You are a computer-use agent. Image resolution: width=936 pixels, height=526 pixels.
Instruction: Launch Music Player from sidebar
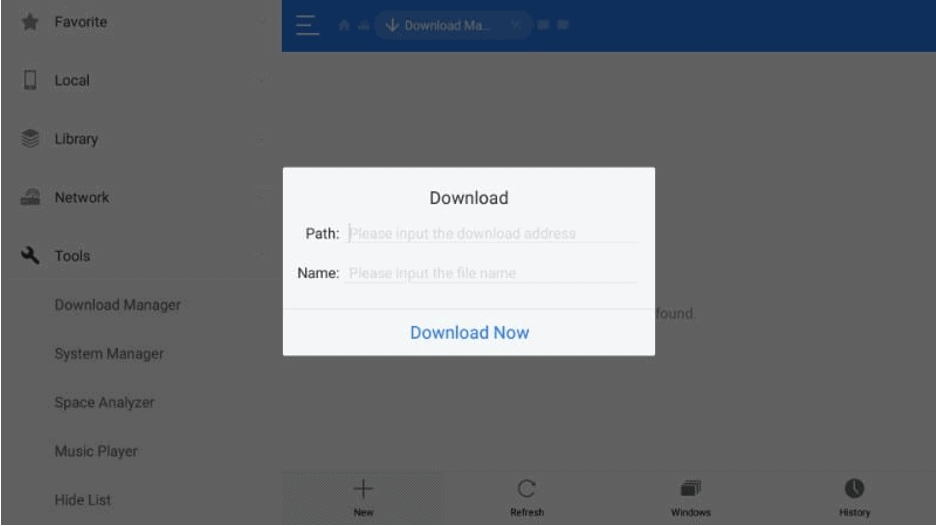pyautogui.click(x=96, y=452)
